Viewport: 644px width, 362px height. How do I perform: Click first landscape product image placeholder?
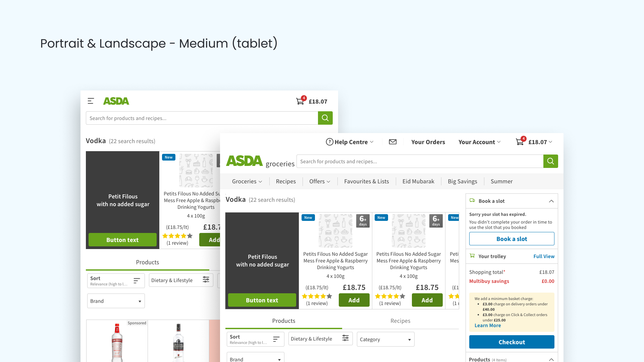point(335,231)
